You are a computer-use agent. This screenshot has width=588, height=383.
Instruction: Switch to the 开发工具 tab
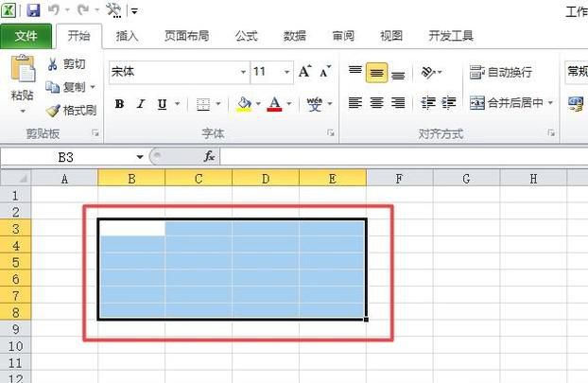coord(451,36)
